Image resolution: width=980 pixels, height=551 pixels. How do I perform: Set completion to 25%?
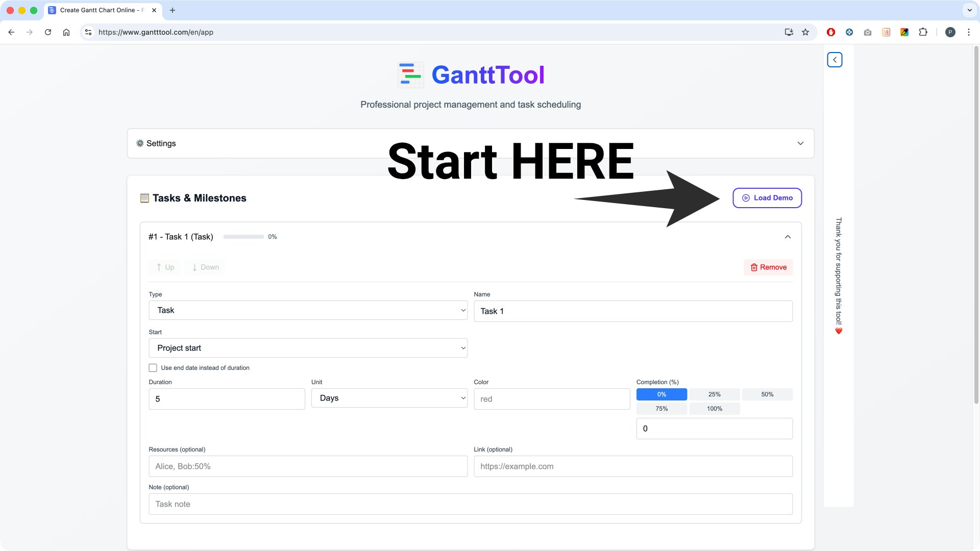click(x=714, y=394)
